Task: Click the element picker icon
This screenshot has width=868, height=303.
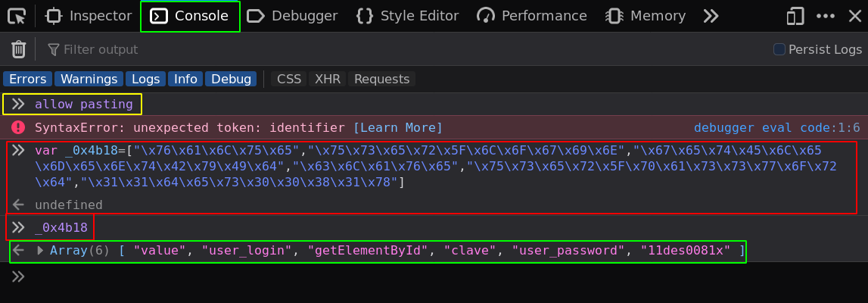Action: (x=17, y=16)
